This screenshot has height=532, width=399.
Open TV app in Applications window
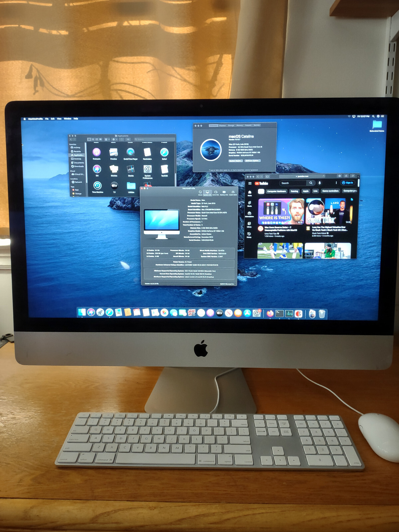coord(114,186)
